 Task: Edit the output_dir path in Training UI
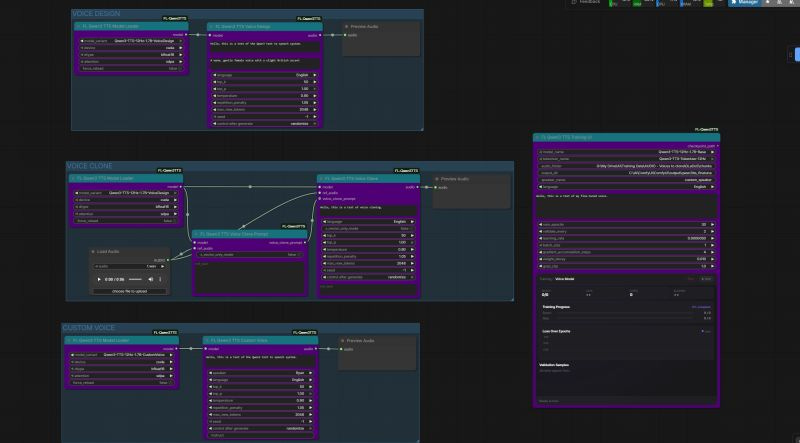[x=627, y=173]
